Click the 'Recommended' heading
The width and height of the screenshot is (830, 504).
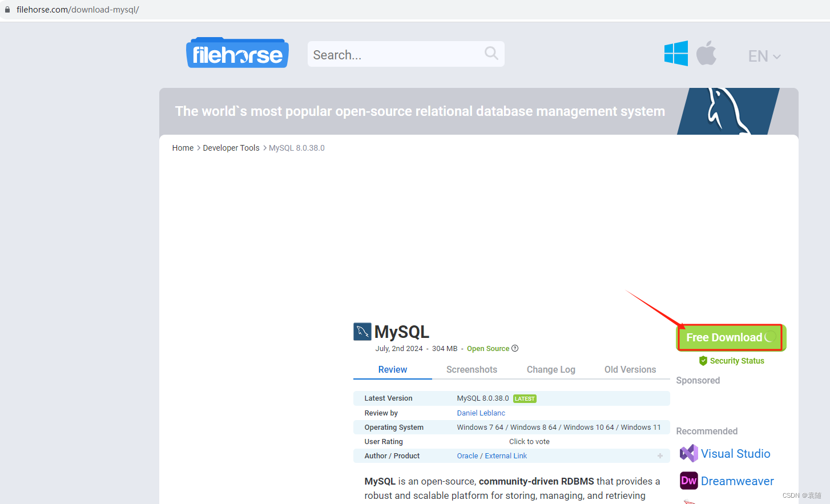coord(707,432)
